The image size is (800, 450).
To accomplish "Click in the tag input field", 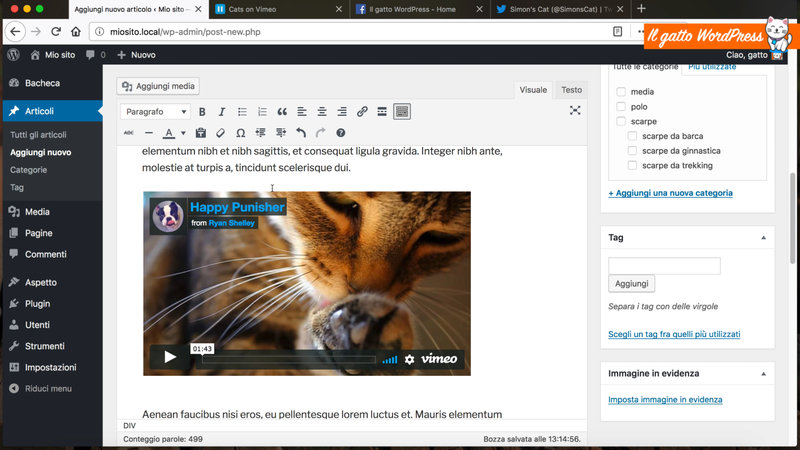I will [x=664, y=266].
